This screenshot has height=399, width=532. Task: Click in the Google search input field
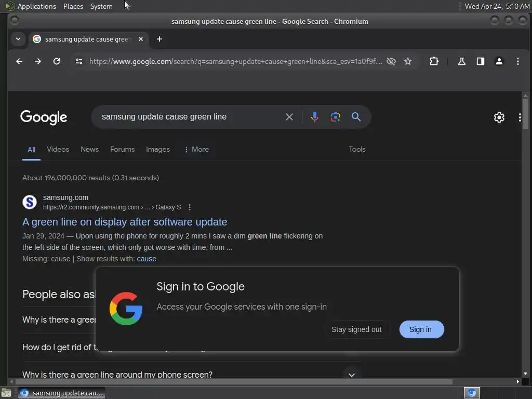[x=190, y=117]
